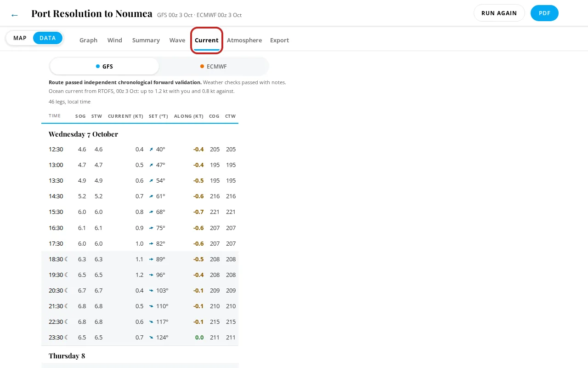This screenshot has height=368, width=588.
Task: Click the night moon icon at 18:30
Action: tap(67, 259)
